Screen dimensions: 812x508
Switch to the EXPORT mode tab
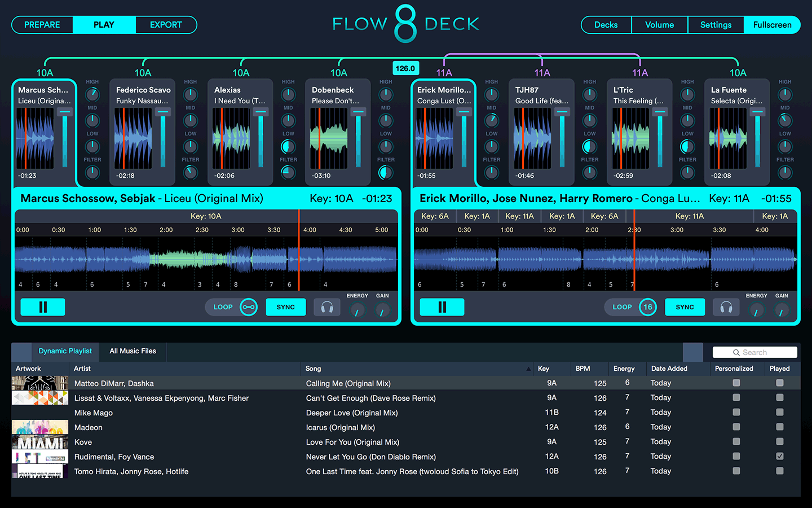166,25
